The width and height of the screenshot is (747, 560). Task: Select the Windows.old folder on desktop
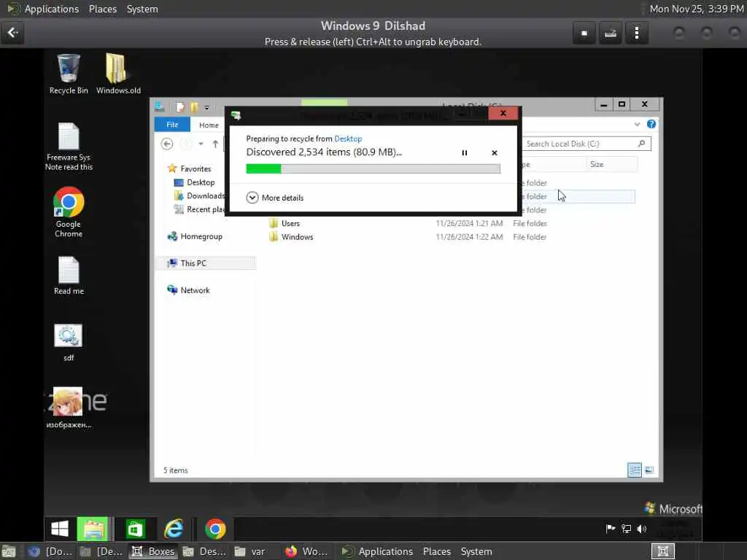pyautogui.click(x=117, y=74)
